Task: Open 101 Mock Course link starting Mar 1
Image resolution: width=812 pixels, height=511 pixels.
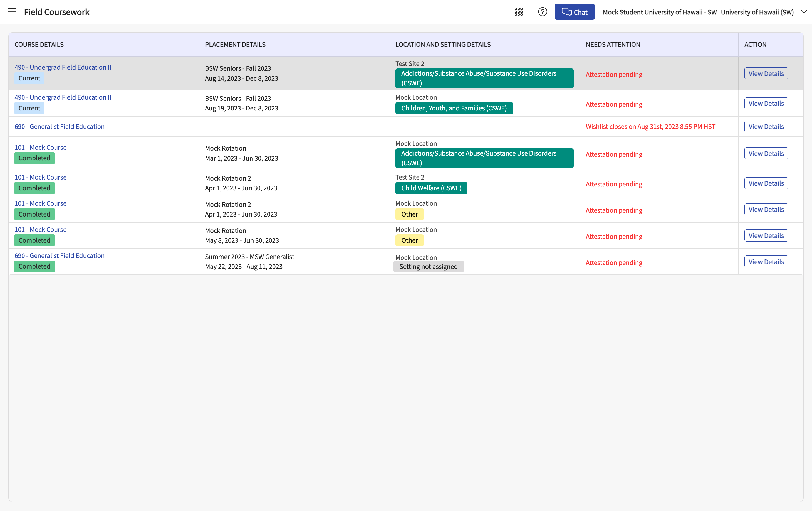Action: pyautogui.click(x=41, y=148)
